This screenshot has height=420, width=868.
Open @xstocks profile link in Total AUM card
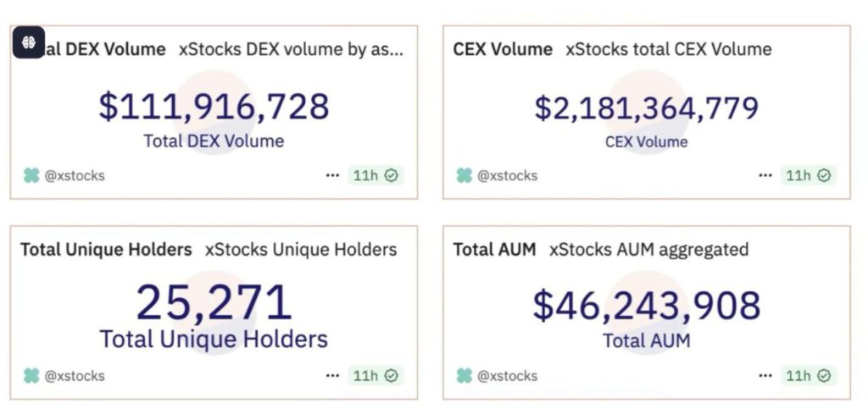click(508, 375)
